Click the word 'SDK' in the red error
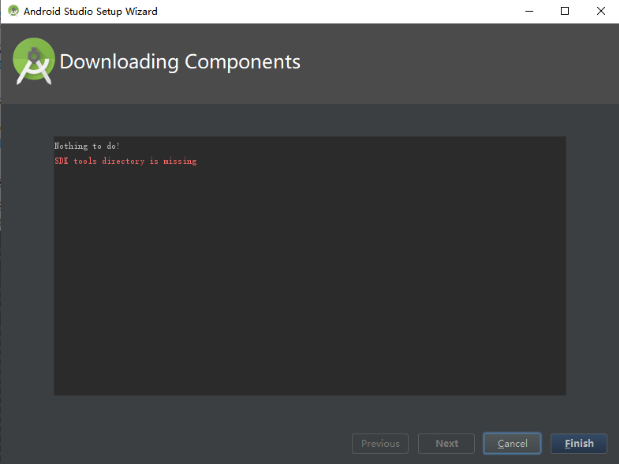 pos(61,161)
